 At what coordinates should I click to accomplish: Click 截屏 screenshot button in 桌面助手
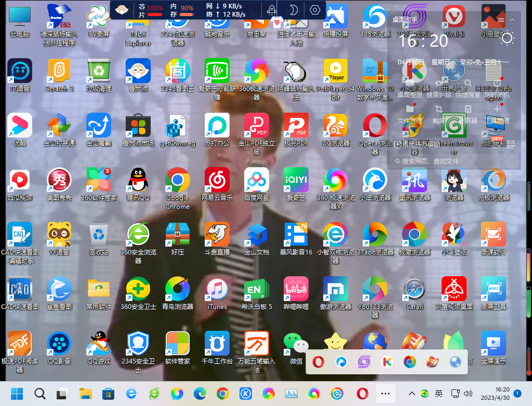(439, 114)
